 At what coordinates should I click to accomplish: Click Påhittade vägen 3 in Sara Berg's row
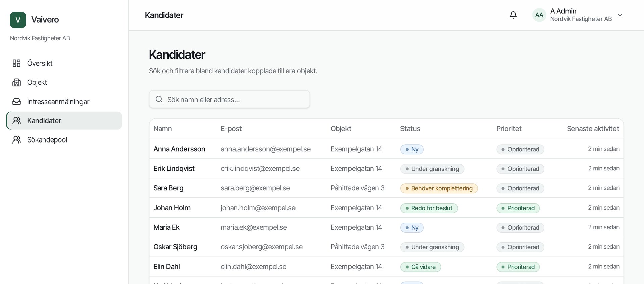click(x=358, y=188)
